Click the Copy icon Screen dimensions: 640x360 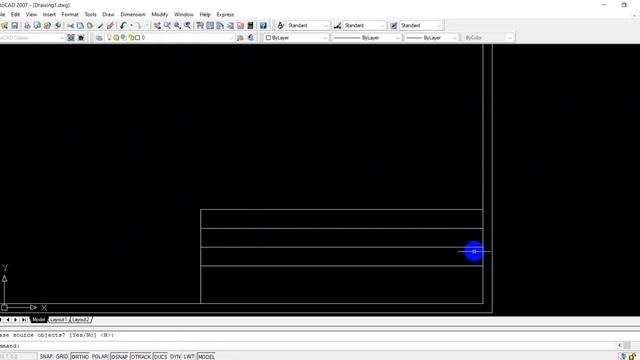coord(80,25)
